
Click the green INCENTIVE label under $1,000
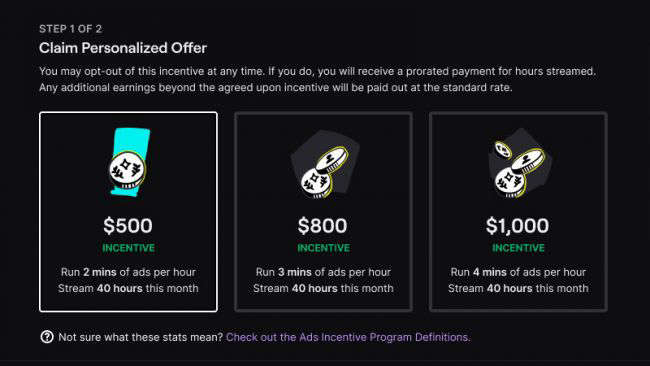pyautogui.click(x=518, y=248)
